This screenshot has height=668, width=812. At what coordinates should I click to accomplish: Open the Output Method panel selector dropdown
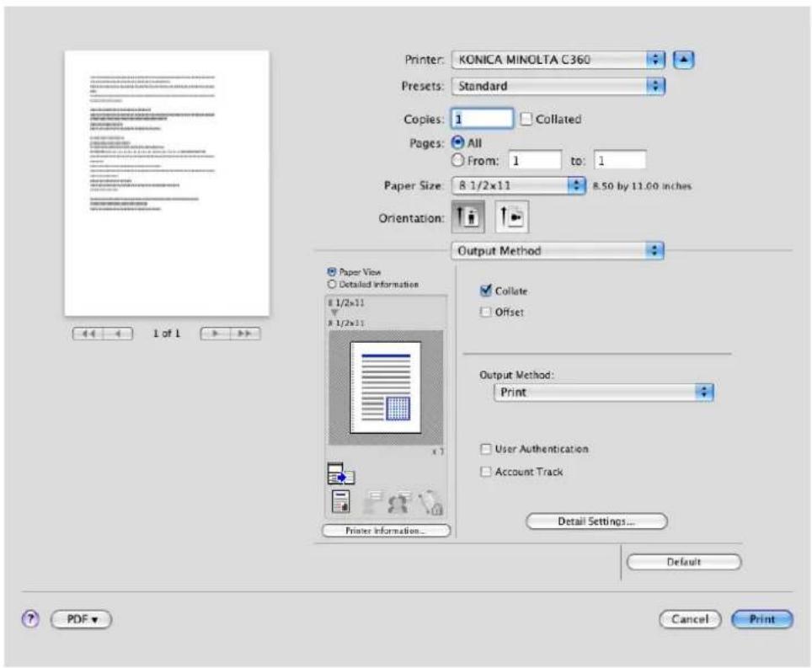click(x=558, y=251)
